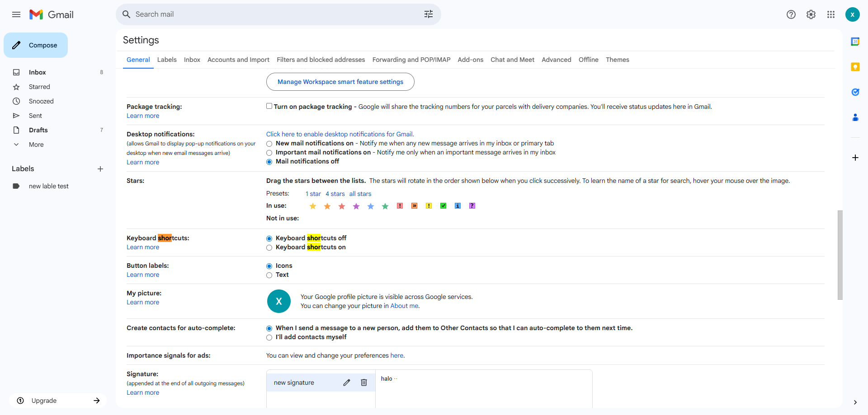The width and height of the screenshot is (868, 415).
Task: Click the profile picture thumbnail
Action: [x=279, y=301]
